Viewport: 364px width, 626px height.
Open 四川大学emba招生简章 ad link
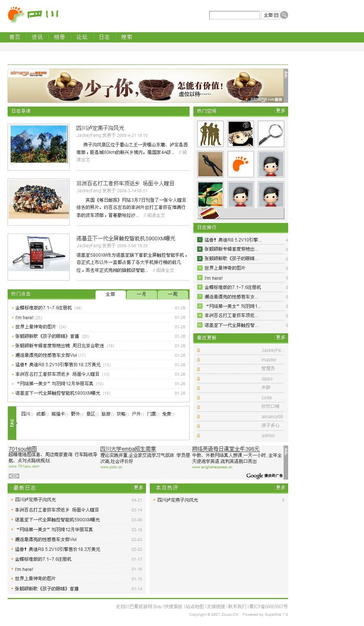coord(128,449)
